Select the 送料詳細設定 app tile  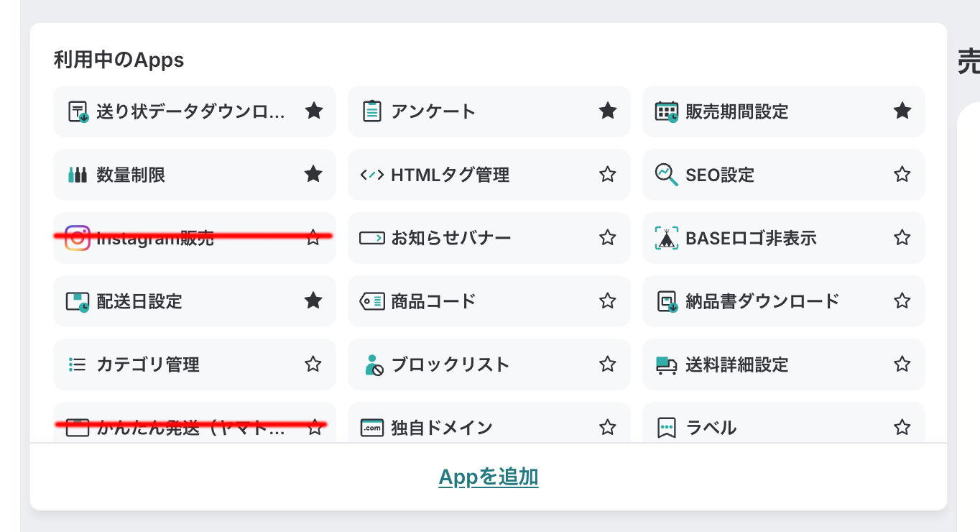tap(737, 364)
